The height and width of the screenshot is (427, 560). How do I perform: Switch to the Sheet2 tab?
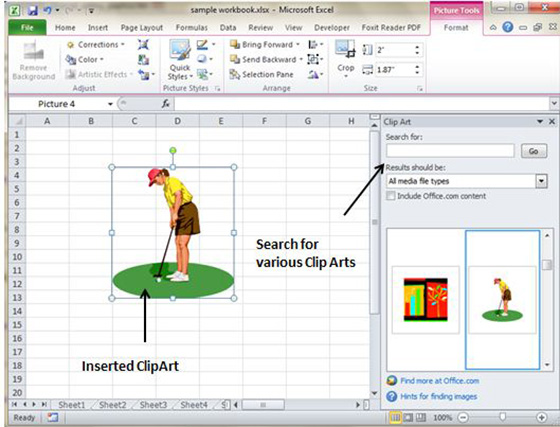tap(112, 405)
